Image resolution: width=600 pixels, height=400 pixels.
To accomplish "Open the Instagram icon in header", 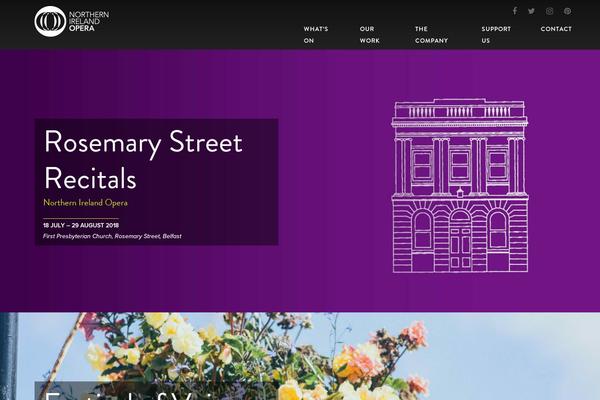I will pos(549,11).
